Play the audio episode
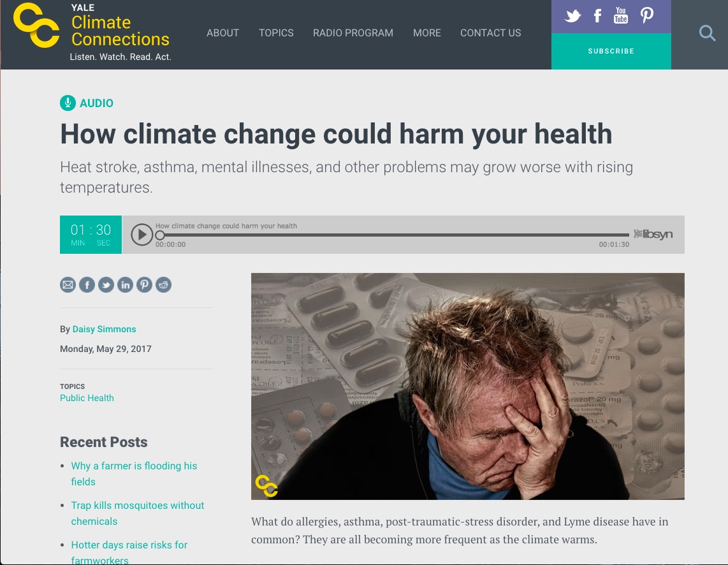This screenshot has height=565, width=728. (x=142, y=235)
